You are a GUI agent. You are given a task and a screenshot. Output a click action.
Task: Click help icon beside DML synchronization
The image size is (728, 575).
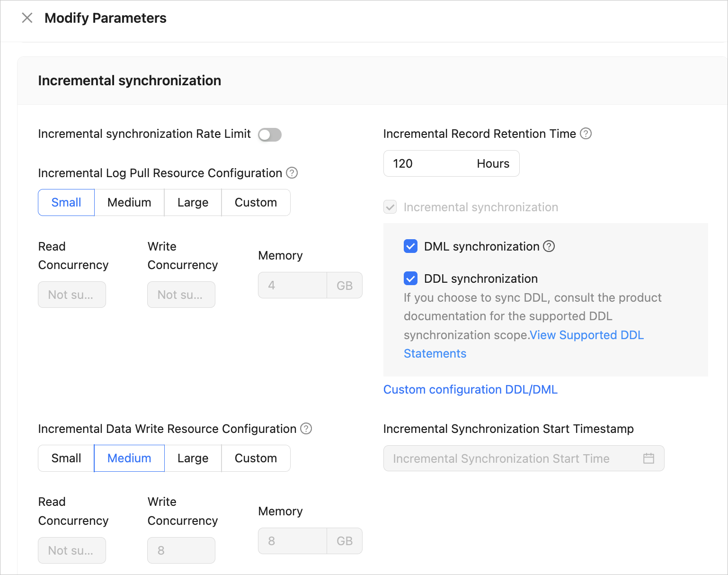pos(549,246)
